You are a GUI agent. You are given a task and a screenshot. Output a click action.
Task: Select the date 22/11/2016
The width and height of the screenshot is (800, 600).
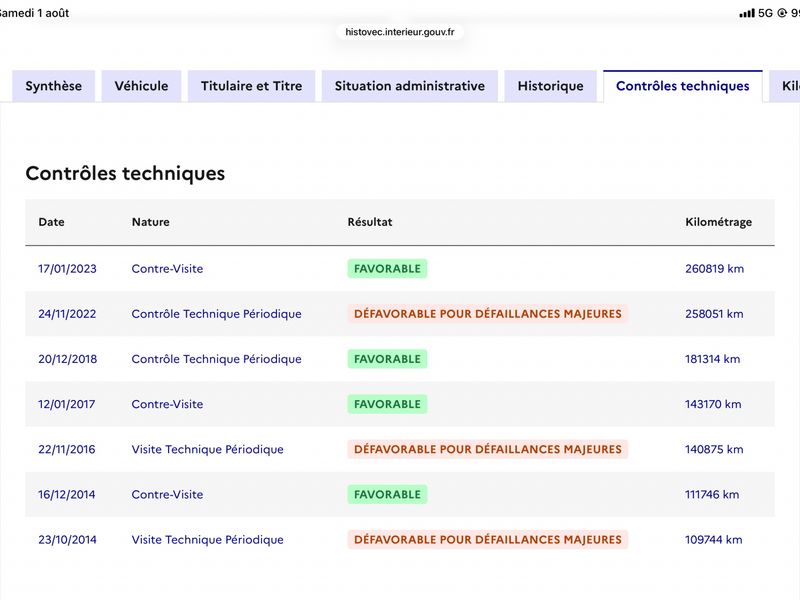[67, 449]
